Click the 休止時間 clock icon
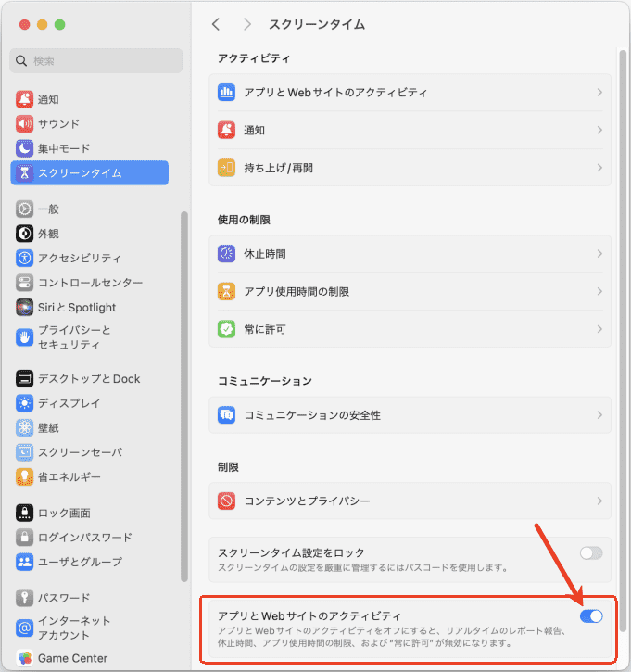Image resolution: width=631 pixels, height=672 pixels. (x=226, y=254)
